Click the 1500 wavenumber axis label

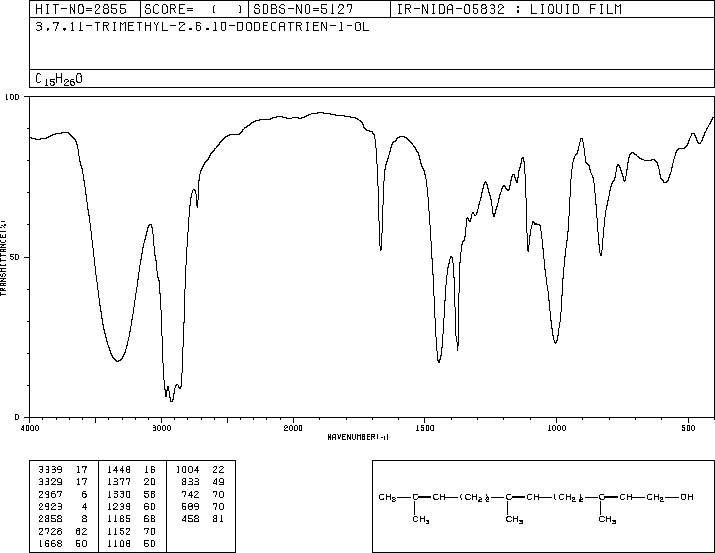pos(425,428)
